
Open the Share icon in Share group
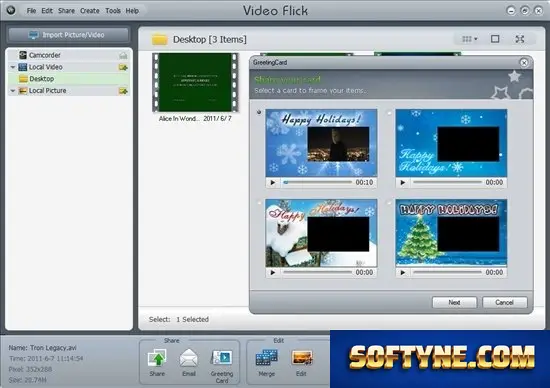tap(157, 358)
